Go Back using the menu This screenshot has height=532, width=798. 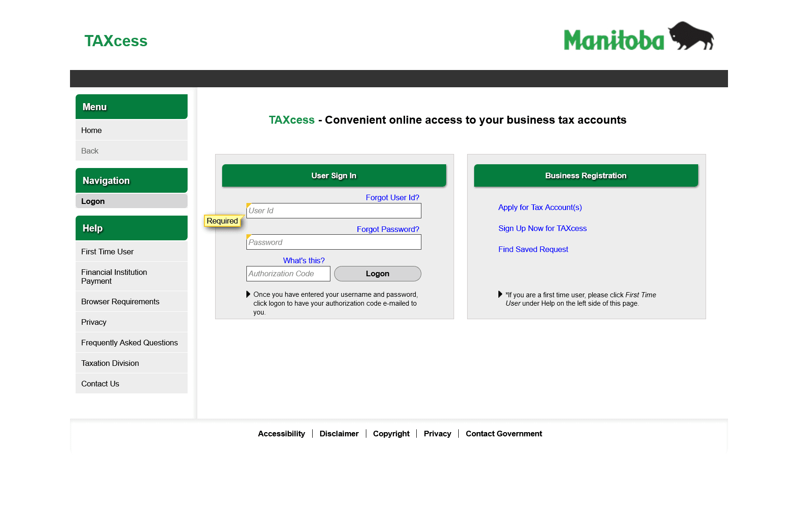point(132,151)
